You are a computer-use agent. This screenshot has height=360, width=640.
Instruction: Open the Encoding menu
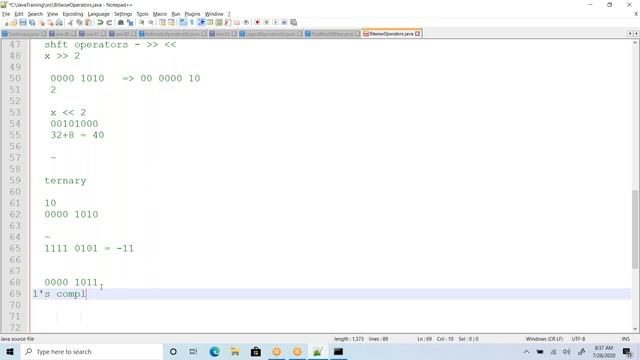(73, 14)
